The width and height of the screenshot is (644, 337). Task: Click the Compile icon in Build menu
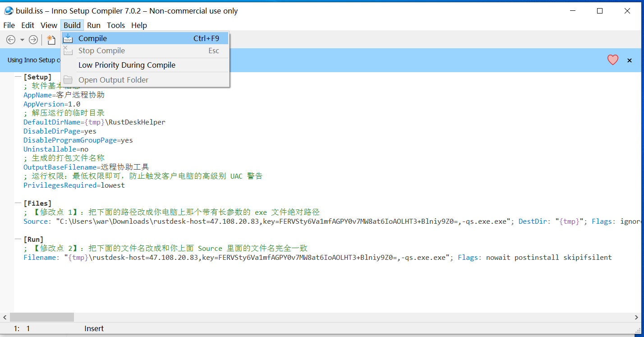[x=68, y=38]
